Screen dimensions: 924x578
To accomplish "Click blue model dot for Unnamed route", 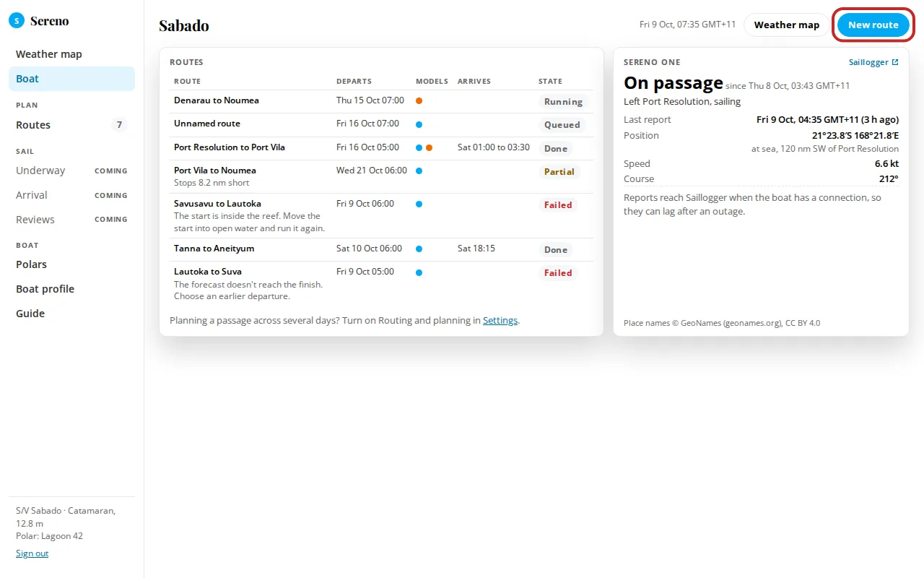I will pyautogui.click(x=419, y=124).
